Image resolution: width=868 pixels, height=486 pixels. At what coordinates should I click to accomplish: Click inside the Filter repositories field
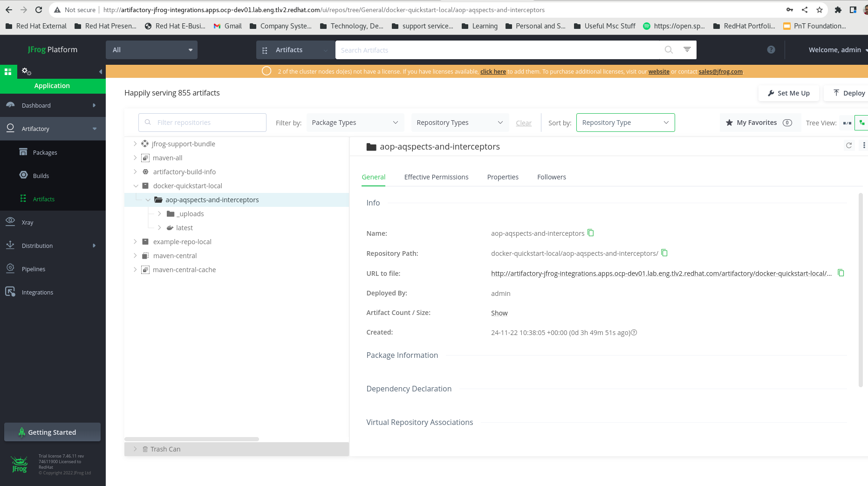coord(202,122)
